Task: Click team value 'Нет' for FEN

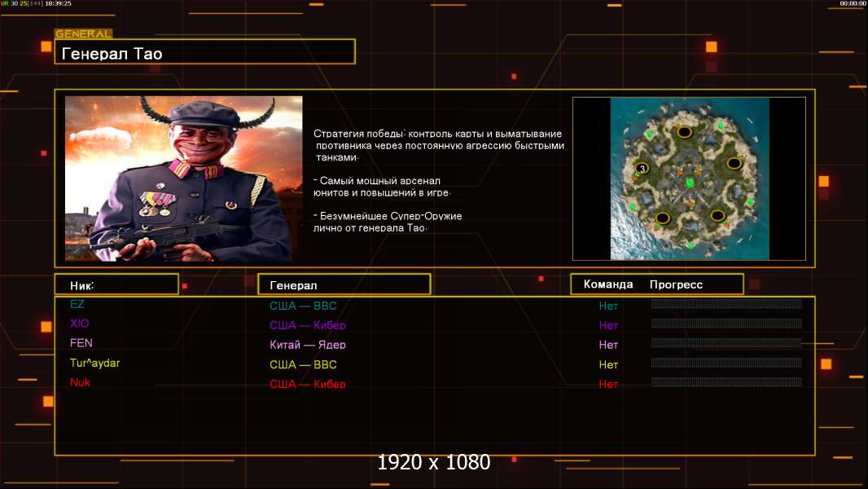Action: click(x=608, y=345)
